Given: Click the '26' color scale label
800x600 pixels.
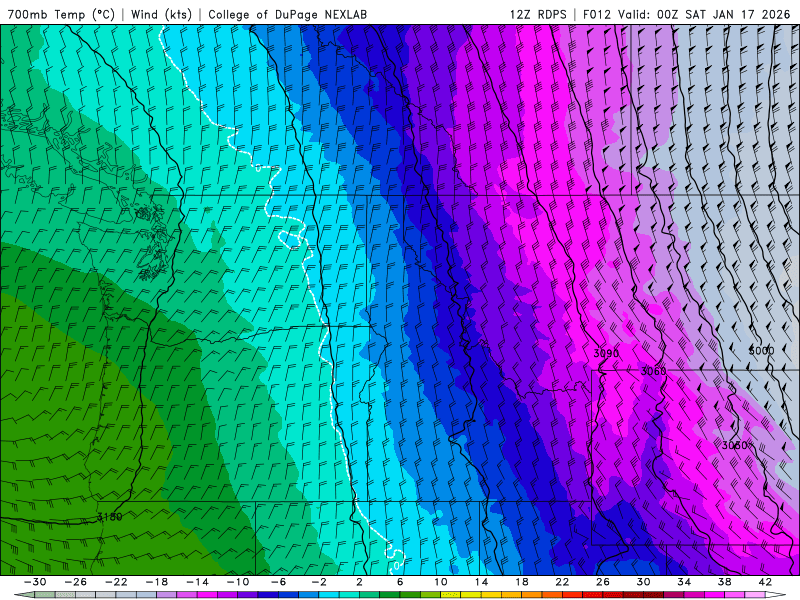Looking at the screenshot, I should click(x=603, y=582).
